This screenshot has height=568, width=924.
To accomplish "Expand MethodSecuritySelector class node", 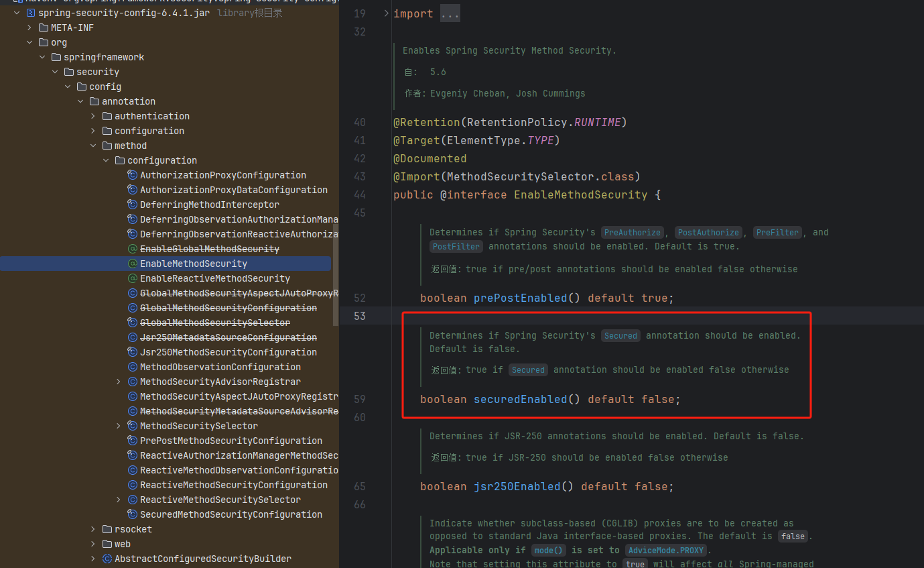I will (x=119, y=426).
